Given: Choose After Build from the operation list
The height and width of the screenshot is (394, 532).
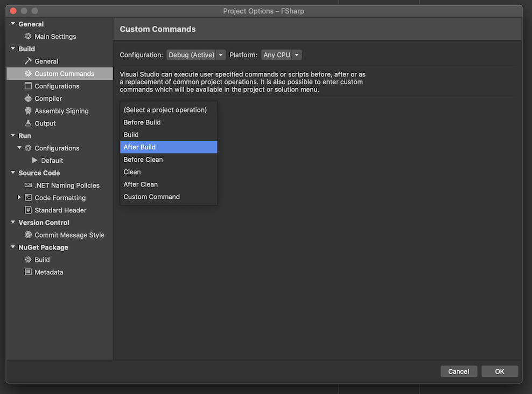Looking at the screenshot, I should point(169,147).
